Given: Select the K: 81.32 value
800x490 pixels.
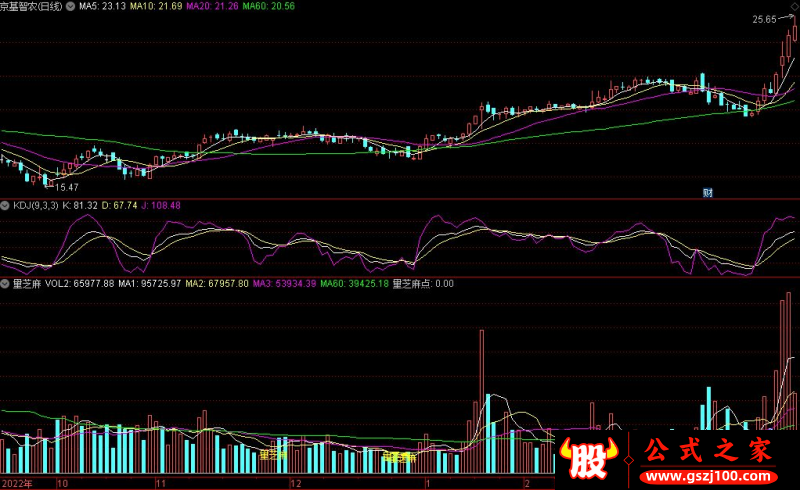Looking at the screenshot, I should (x=80, y=206).
